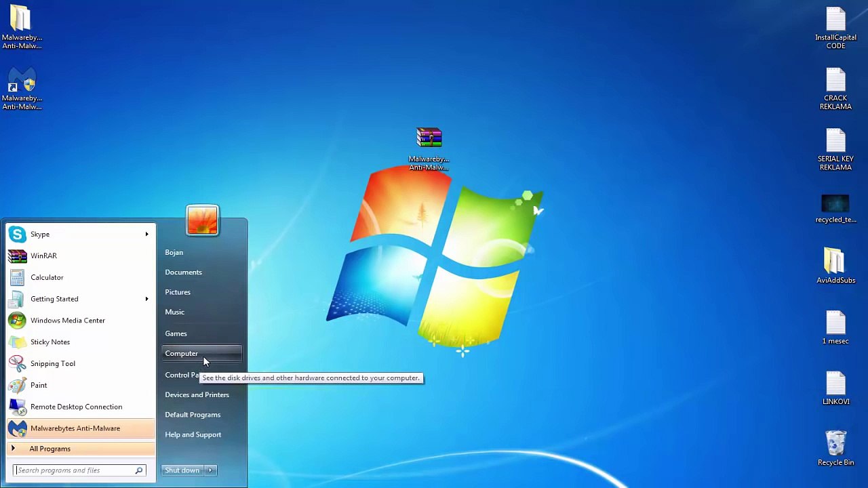
Task: Open the shut down options arrow
Action: click(210, 470)
